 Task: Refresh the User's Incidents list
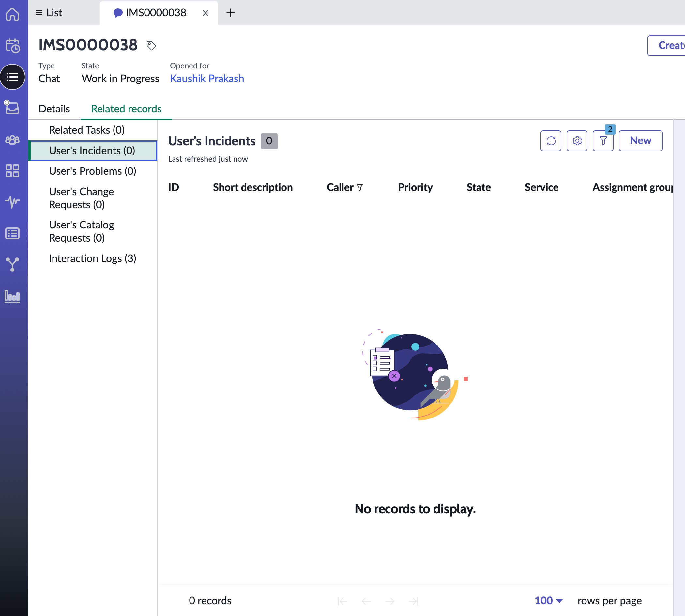click(x=551, y=140)
